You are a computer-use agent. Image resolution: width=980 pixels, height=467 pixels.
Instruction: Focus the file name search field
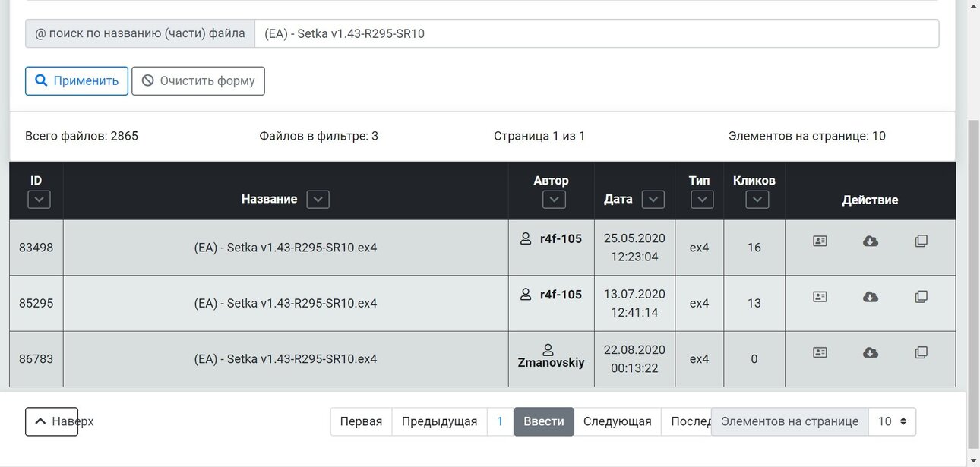[x=596, y=33]
